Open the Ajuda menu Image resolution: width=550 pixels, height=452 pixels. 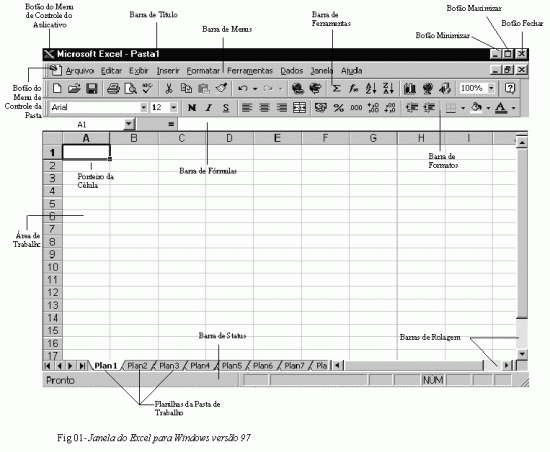351,71
